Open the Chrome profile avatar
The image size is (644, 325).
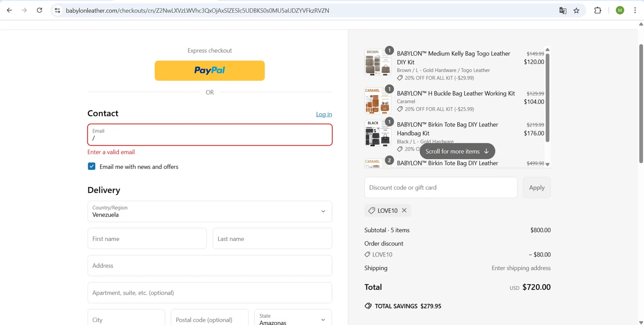(620, 10)
